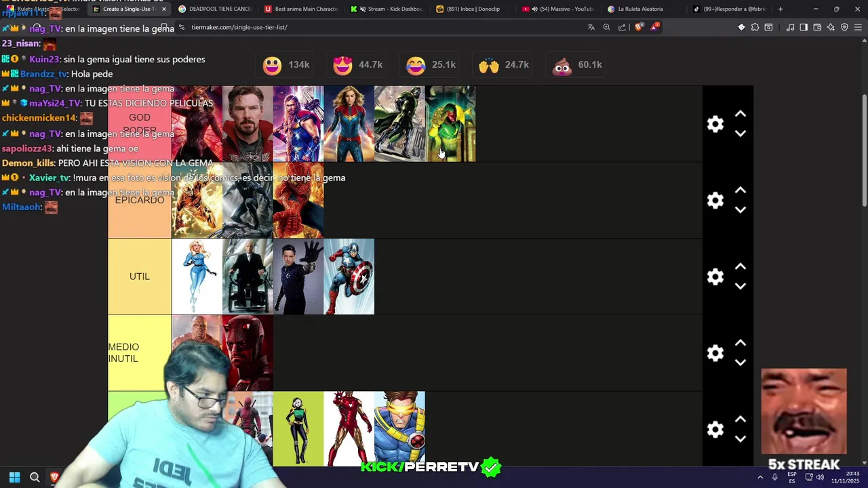
Task: Close the Create a Single-Use tab
Action: pyautogui.click(x=163, y=9)
